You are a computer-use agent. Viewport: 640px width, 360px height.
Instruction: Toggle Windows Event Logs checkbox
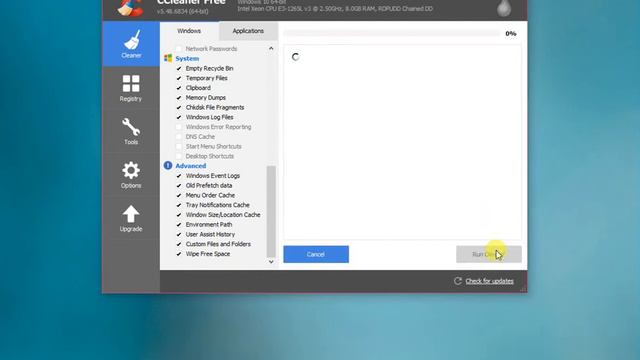[179, 176]
